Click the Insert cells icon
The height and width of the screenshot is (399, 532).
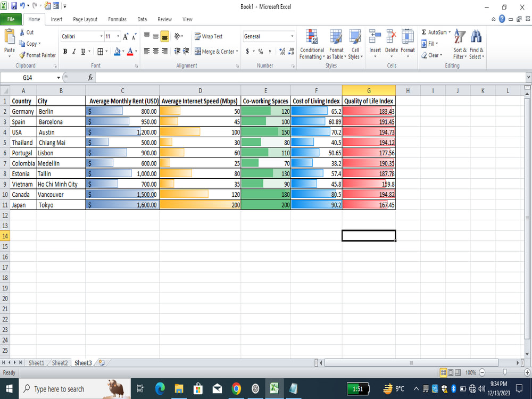[x=375, y=37]
